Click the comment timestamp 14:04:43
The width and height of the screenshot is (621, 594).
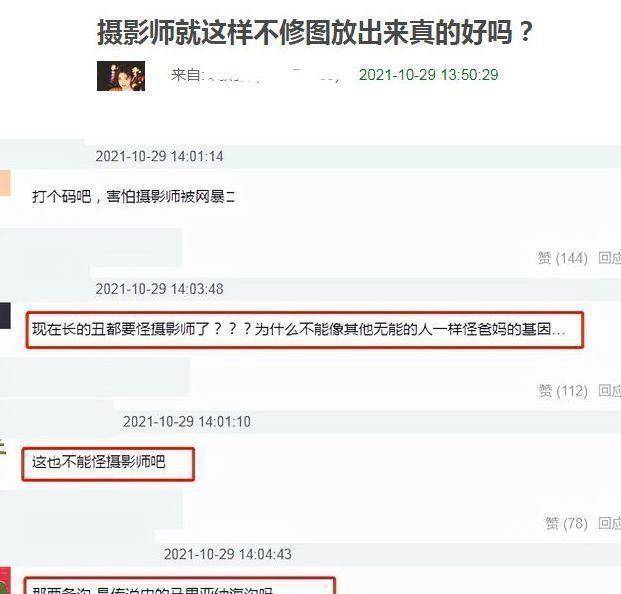point(228,554)
